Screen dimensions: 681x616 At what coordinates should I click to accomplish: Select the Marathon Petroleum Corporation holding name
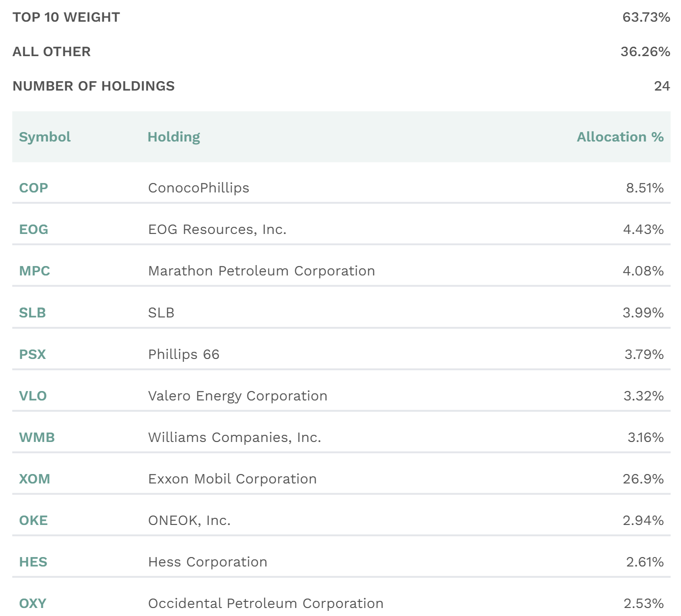262,271
